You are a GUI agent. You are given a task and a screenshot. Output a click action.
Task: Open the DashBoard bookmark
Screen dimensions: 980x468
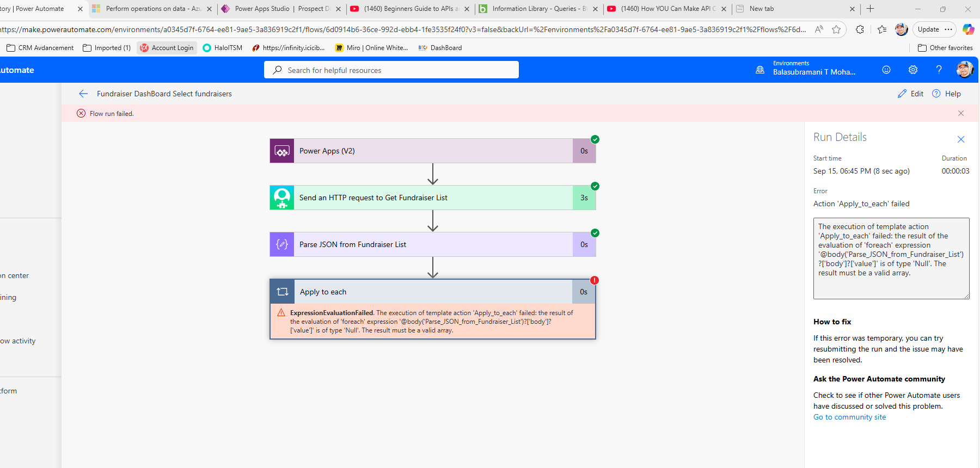pyautogui.click(x=440, y=48)
